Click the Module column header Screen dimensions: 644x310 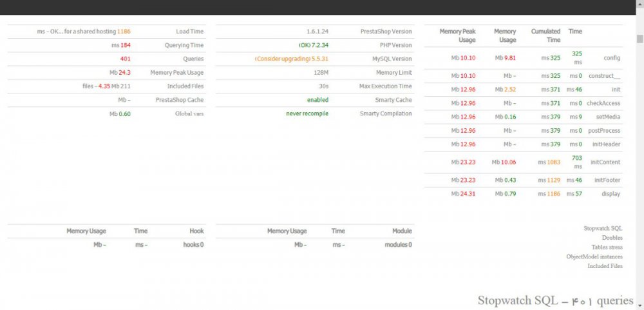pyautogui.click(x=402, y=231)
